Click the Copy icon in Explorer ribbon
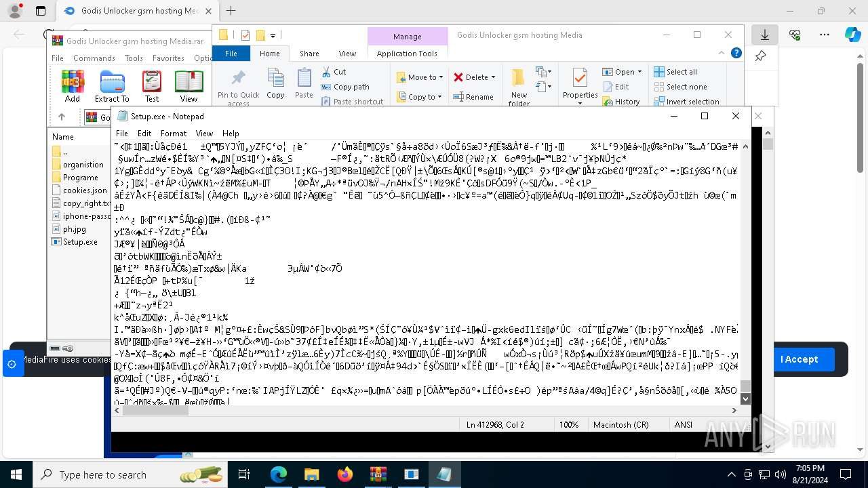The height and width of the screenshot is (488, 868). pos(275,84)
